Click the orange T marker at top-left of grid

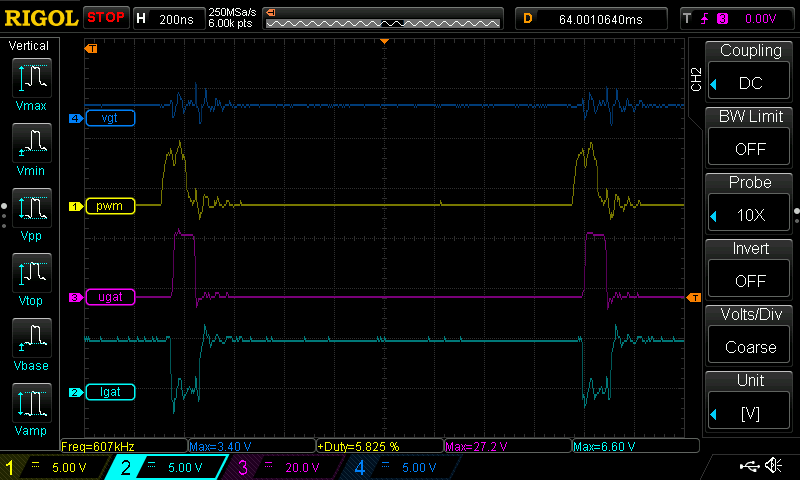91,48
